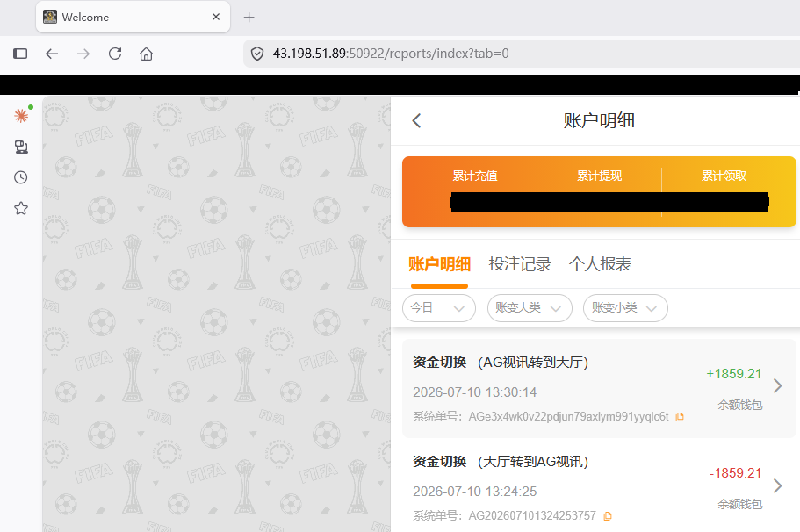Image resolution: width=800 pixels, height=532 pixels.
Task: Open the computer devices sidebar icon
Action: pos(21,147)
